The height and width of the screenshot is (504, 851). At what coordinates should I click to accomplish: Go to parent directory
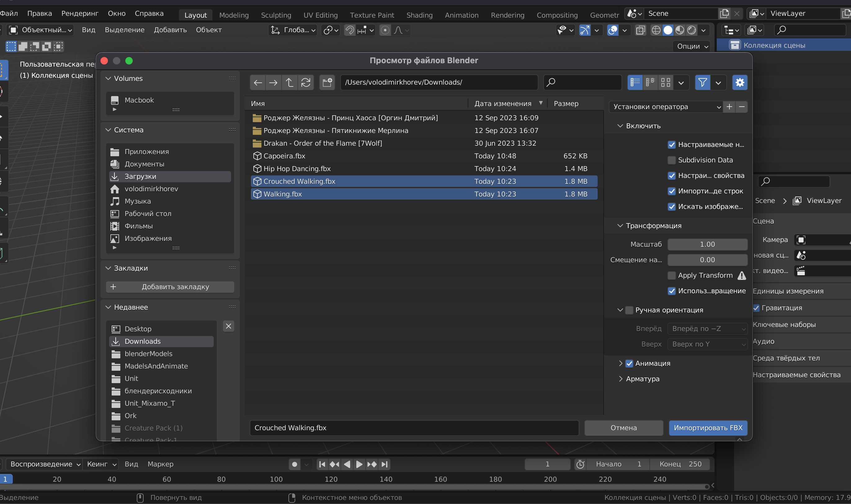pyautogui.click(x=289, y=82)
